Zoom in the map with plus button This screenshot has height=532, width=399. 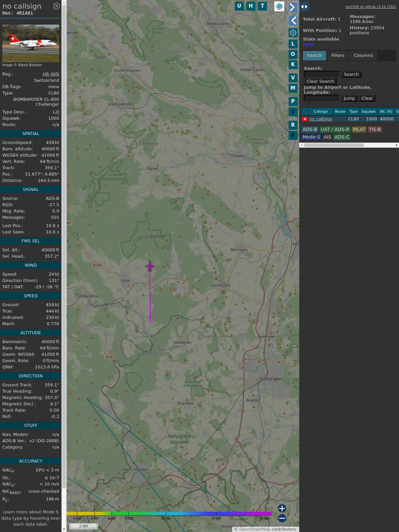[x=282, y=508]
